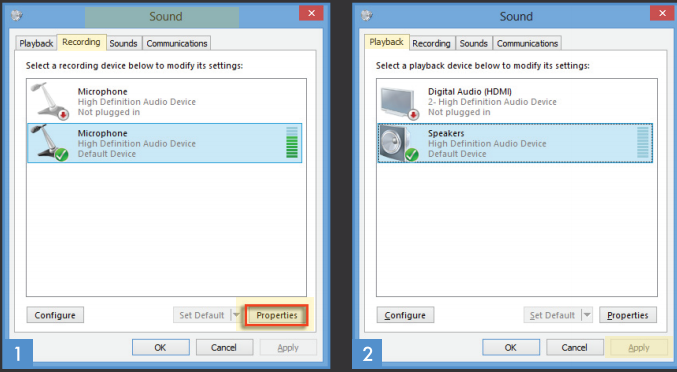Click the green microphone level meter
Viewport: 677px width, 372px height.
pos(292,142)
